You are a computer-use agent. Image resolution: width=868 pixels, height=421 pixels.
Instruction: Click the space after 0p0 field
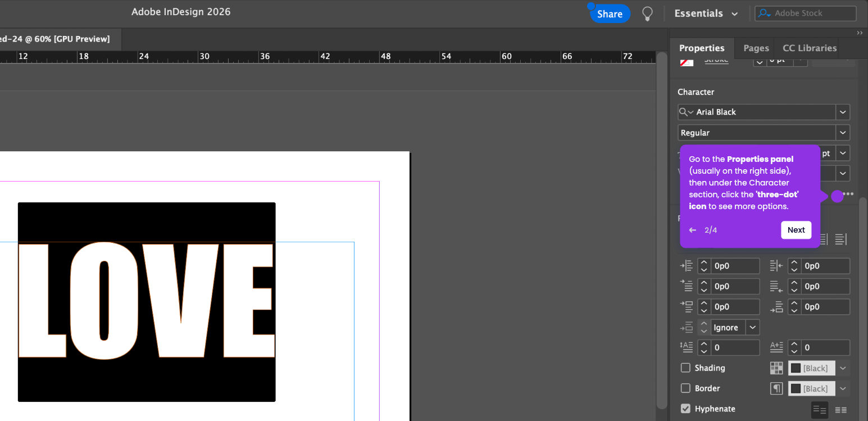[825, 306]
